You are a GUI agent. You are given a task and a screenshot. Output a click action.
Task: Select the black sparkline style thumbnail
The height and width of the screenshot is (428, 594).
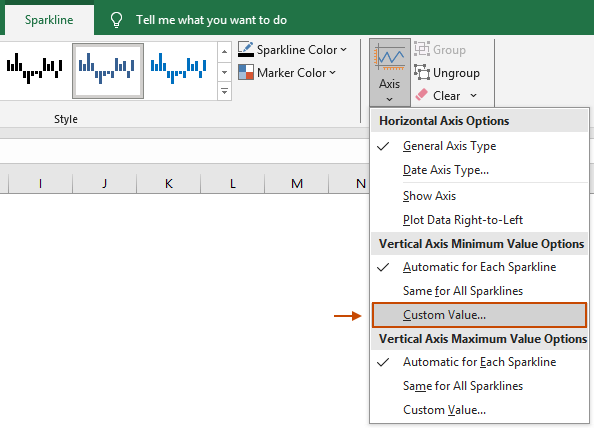(34, 68)
